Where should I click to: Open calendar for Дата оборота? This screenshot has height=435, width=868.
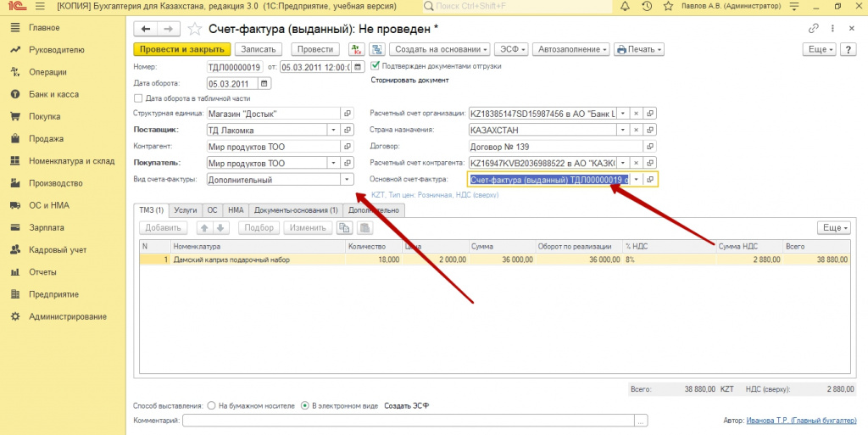(x=264, y=84)
